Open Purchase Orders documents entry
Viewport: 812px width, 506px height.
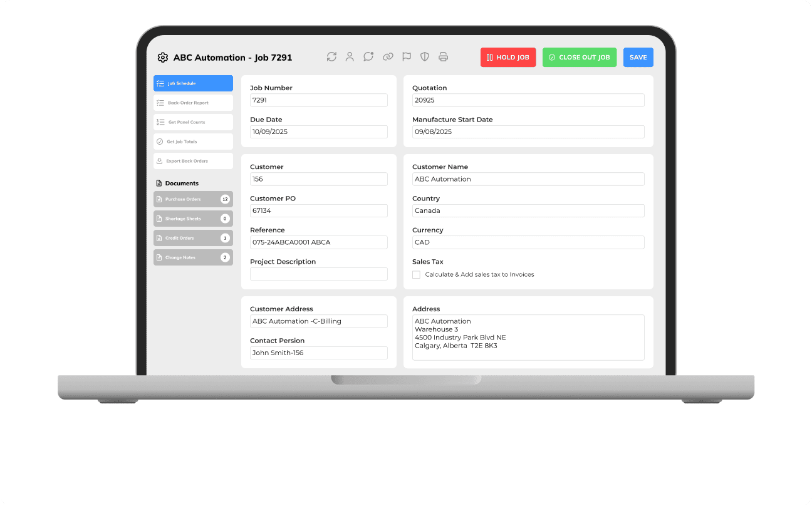(193, 199)
